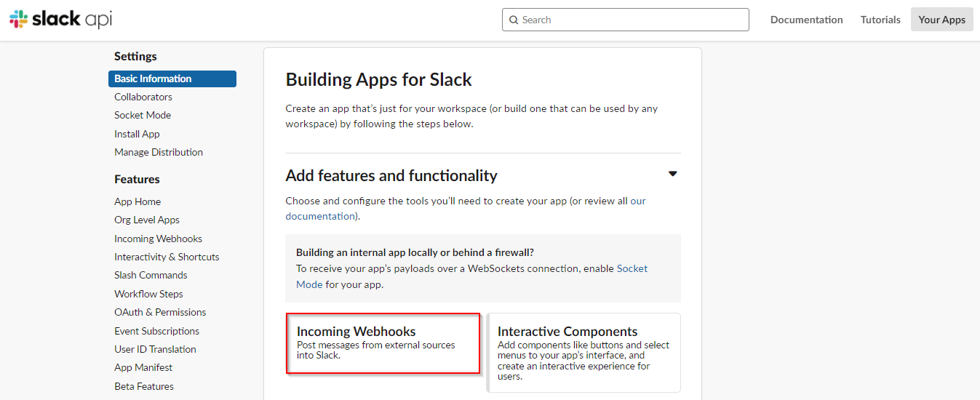Open App Manifest page

pyautogui.click(x=143, y=367)
